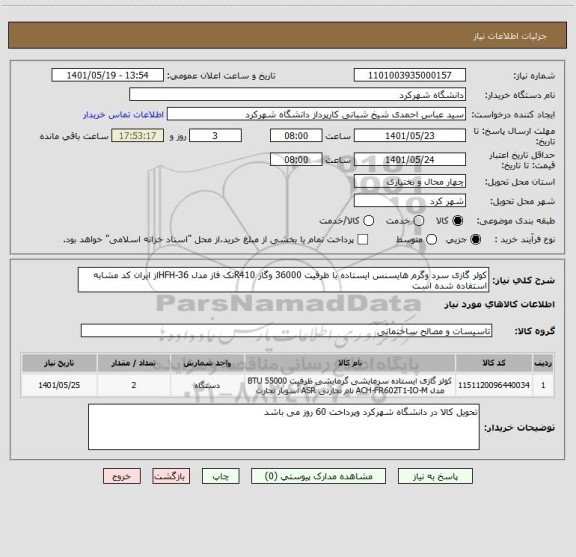
Task: Click the تاریخ نیاز column header
Action: click(x=59, y=363)
